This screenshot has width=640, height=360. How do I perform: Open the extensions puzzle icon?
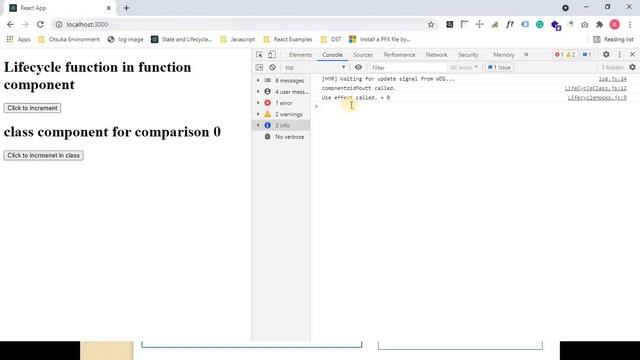click(599, 24)
